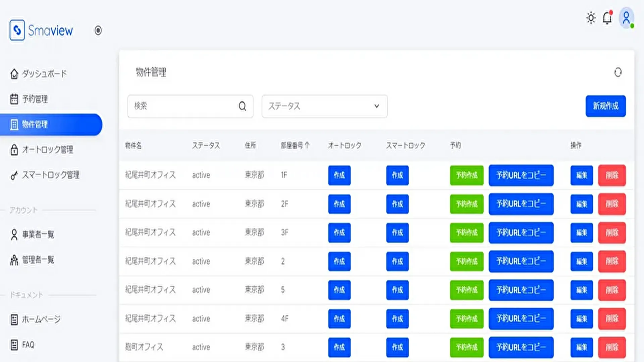Click the refresh icon in 物件管理 header
Screen dimensions: 644x362
click(618, 72)
